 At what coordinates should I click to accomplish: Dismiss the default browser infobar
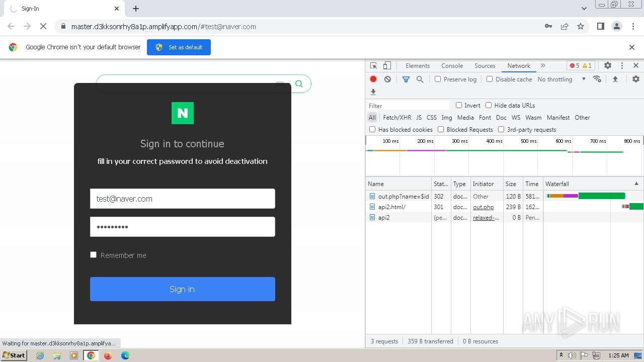[632, 47]
